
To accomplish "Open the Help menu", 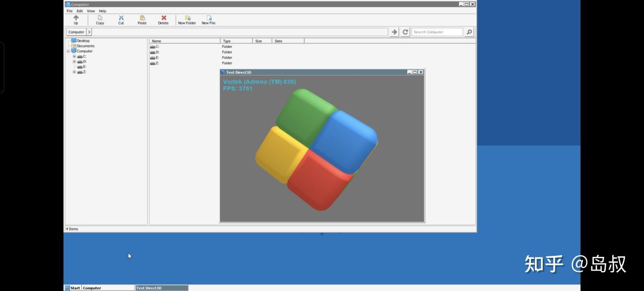I will coord(102,11).
